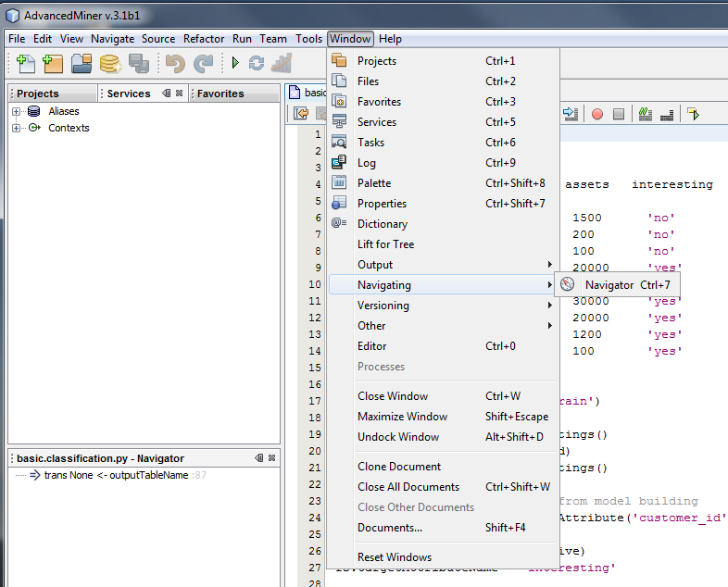Select Lift for Tree menu item
The height and width of the screenshot is (587, 728).
pyautogui.click(x=444, y=244)
